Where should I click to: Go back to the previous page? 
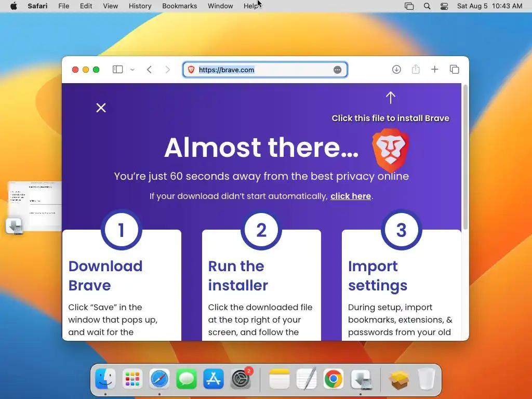coord(149,70)
